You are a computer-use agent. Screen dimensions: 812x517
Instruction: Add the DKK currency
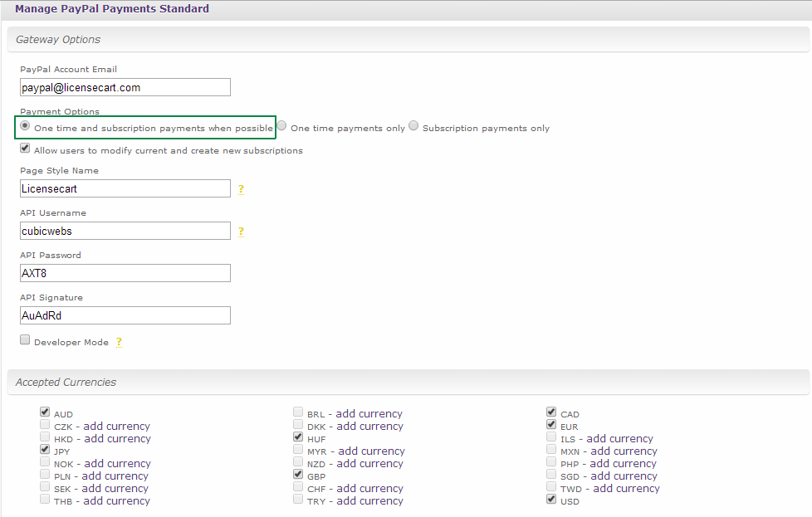369,427
